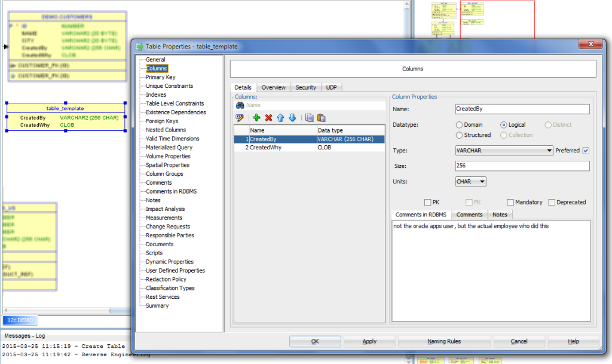612x364 pixels.
Task: Click the green plus add column icon
Action: pyautogui.click(x=256, y=118)
